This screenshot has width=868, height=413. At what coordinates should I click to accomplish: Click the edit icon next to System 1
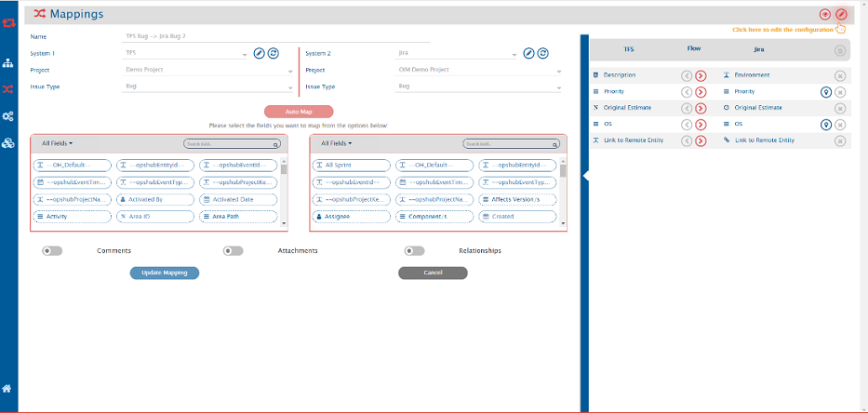pos(260,53)
